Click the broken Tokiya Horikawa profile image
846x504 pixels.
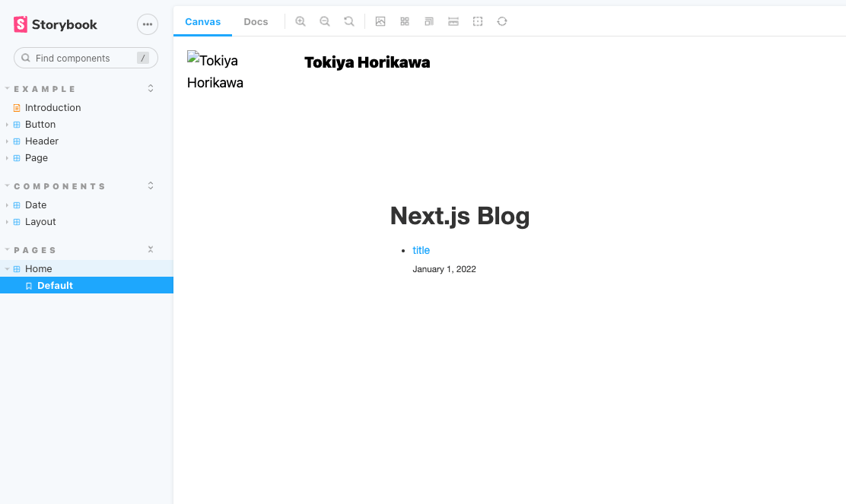tap(215, 71)
